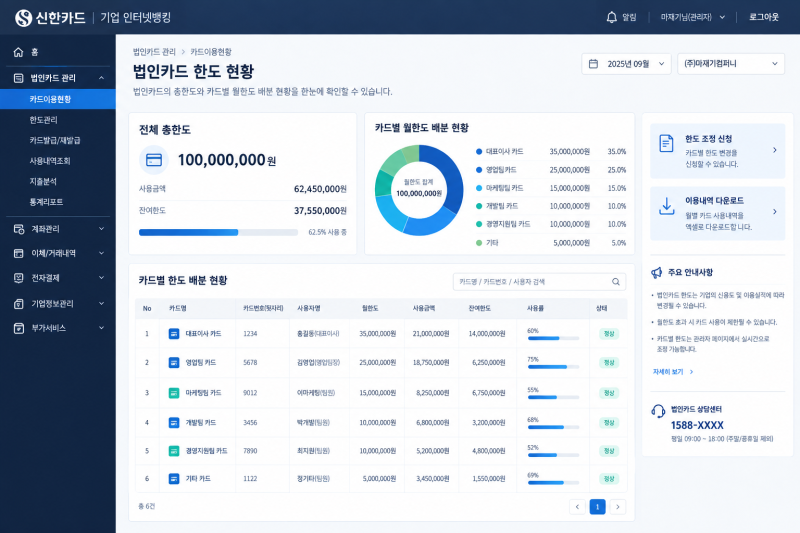Expand the 계좌관리 chevron

[101, 229]
